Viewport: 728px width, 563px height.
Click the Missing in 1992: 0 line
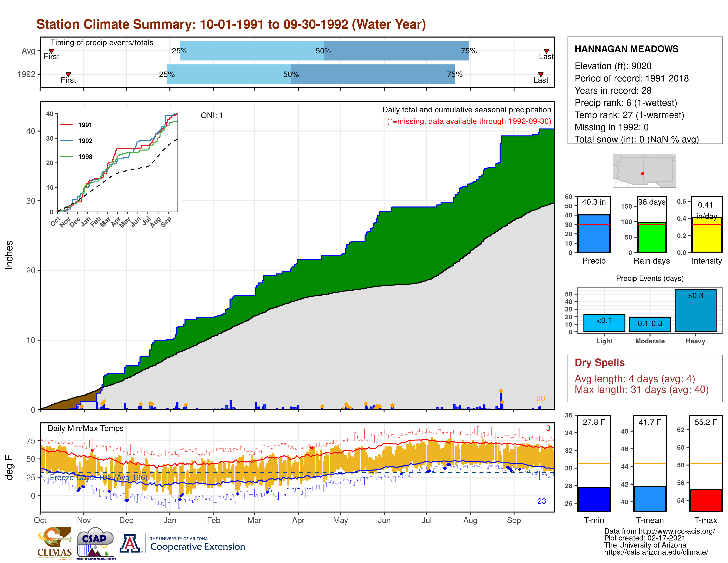(x=611, y=127)
